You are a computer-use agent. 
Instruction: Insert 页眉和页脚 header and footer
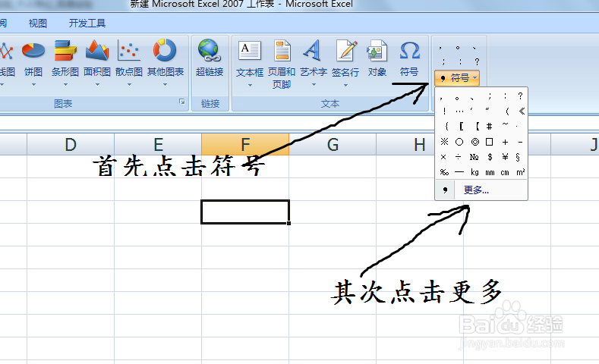282,64
